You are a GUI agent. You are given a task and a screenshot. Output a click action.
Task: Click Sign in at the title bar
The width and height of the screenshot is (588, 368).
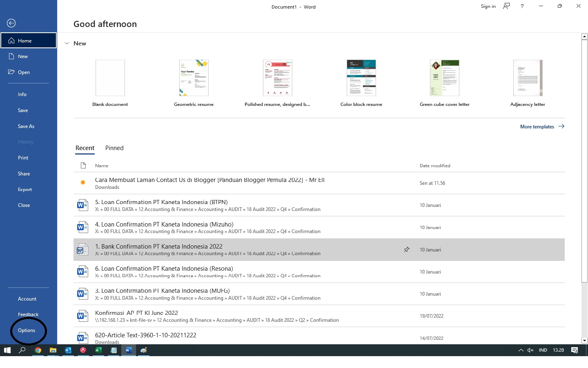point(488,6)
